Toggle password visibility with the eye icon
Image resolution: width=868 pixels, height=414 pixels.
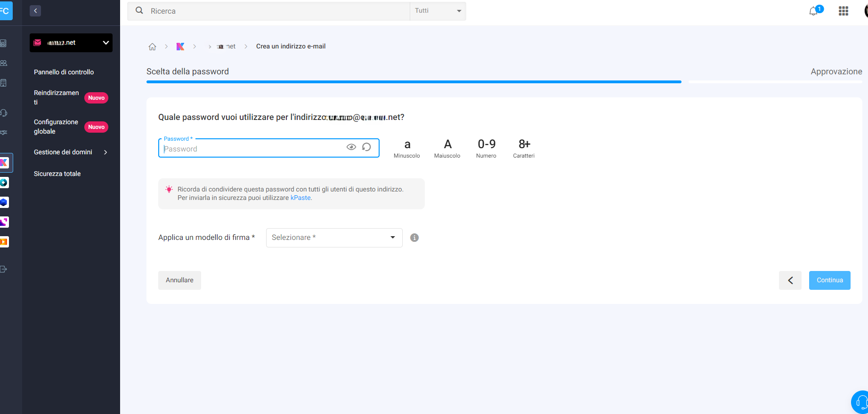click(351, 147)
